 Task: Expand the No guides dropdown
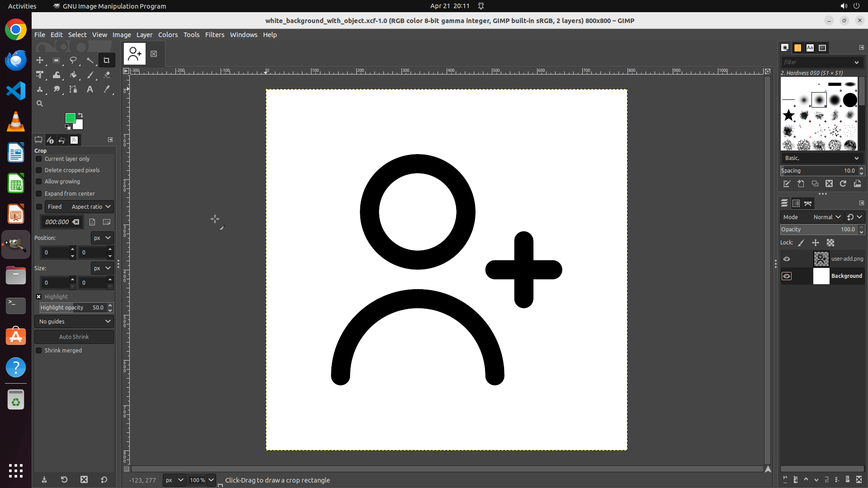point(74,322)
